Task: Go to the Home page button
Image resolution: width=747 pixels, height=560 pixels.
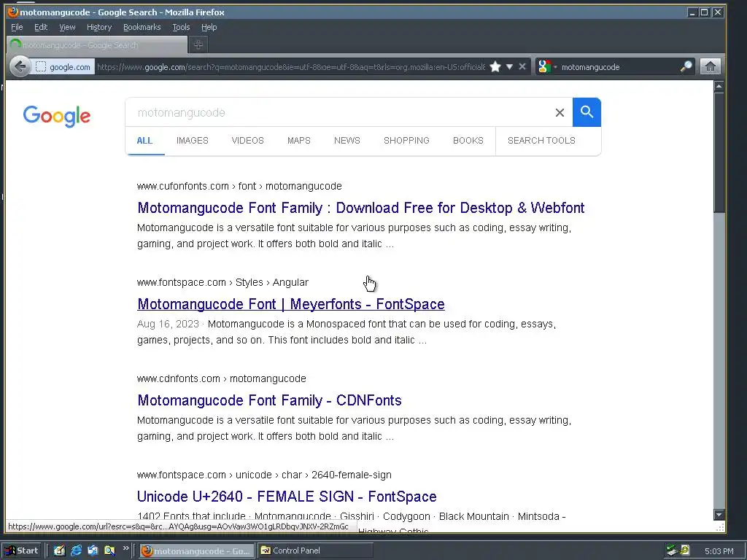Action: click(711, 66)
